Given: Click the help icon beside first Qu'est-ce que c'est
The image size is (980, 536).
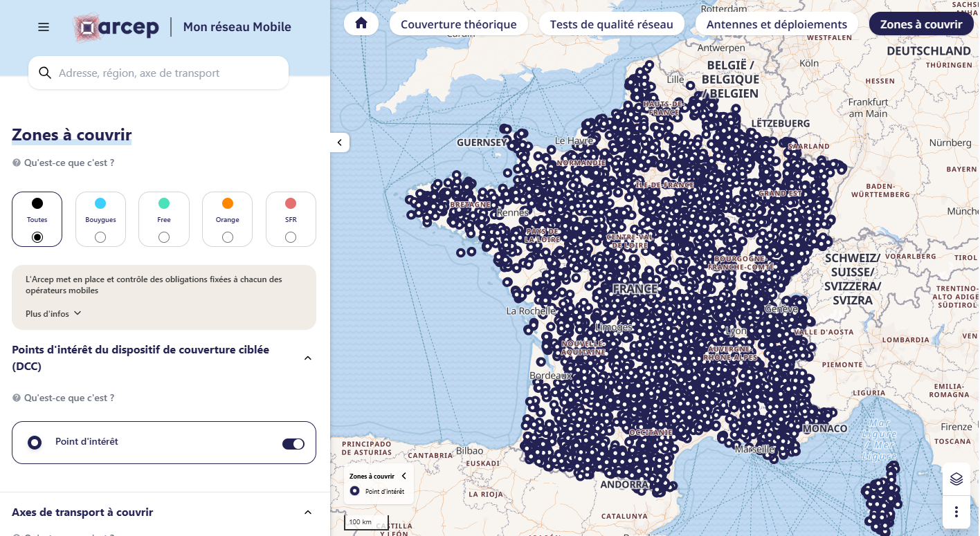Looking at the screenshot, I should click(17, 163).
